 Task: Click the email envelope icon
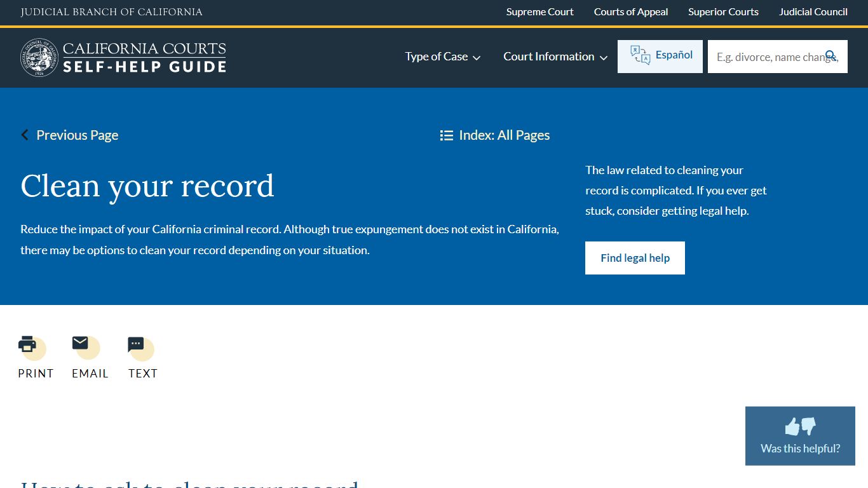(80, 343)
